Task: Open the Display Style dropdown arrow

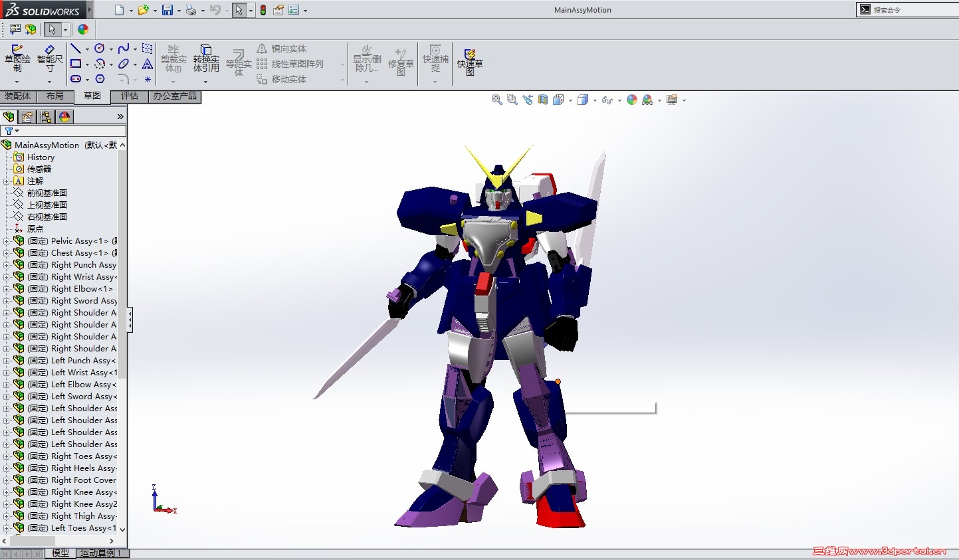Action: [x=595, y=100]
